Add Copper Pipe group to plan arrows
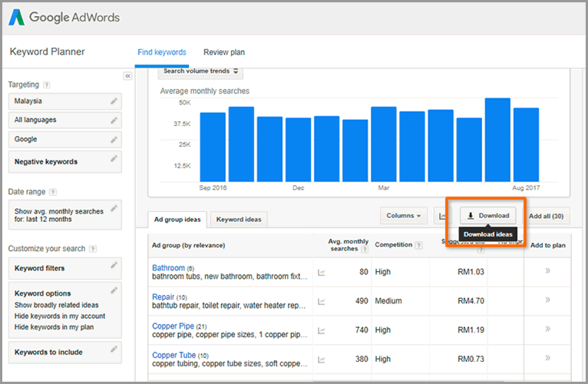Image resolution: width=588 pixels, height=384 pixels. 547,329
